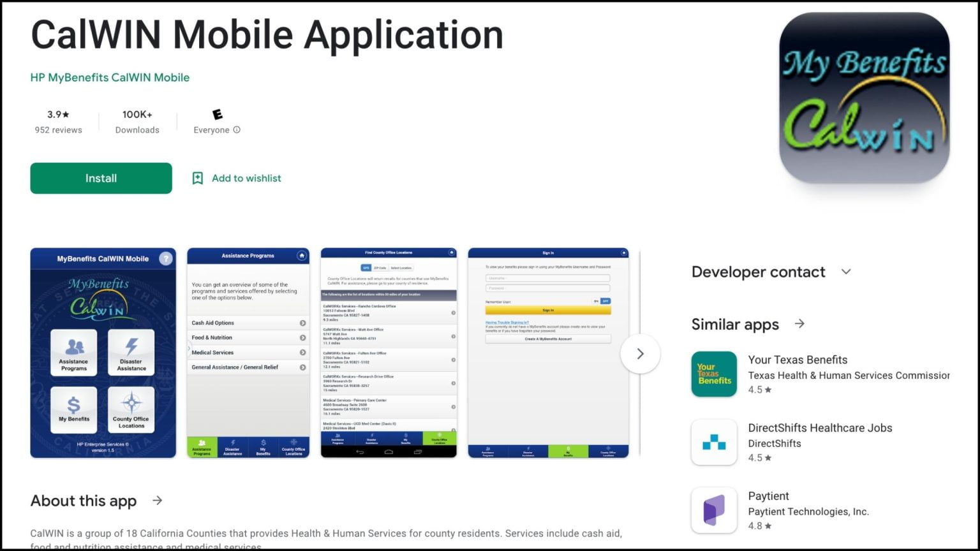Screen dimensions: 980x551
Task: Click the Add to wishlist bookmark icon
Action: [x=198, y=179]
